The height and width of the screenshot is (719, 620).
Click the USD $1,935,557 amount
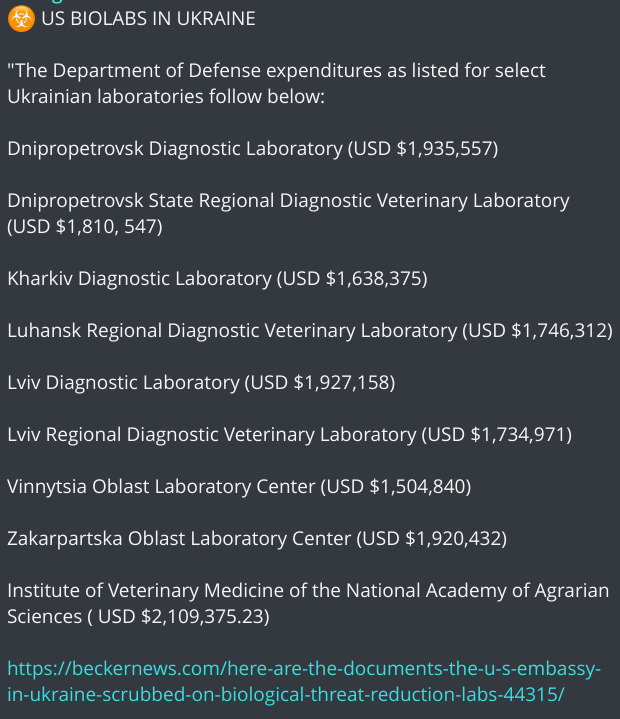click(422, 148)
